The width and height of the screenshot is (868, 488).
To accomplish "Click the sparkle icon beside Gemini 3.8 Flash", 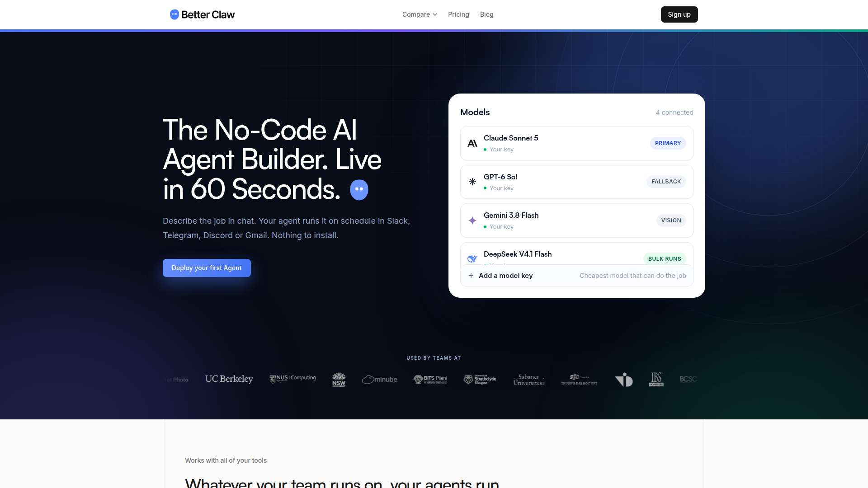I will tap(472, 221).
